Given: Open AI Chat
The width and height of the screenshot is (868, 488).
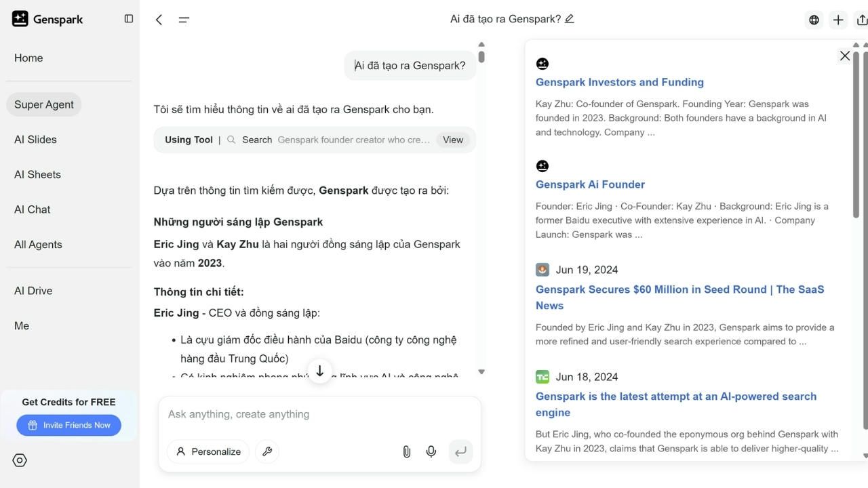Looking at the screenshot, I should coord(32,210).
